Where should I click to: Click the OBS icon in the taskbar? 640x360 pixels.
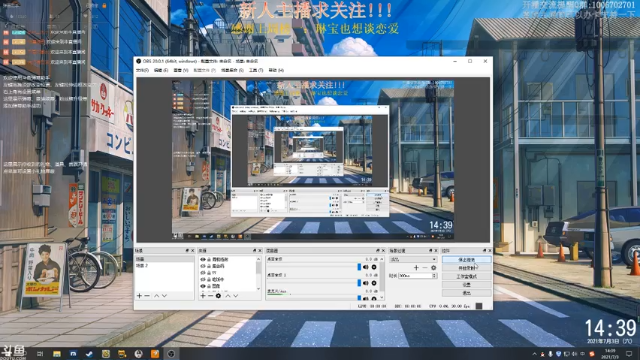point(171,354)
